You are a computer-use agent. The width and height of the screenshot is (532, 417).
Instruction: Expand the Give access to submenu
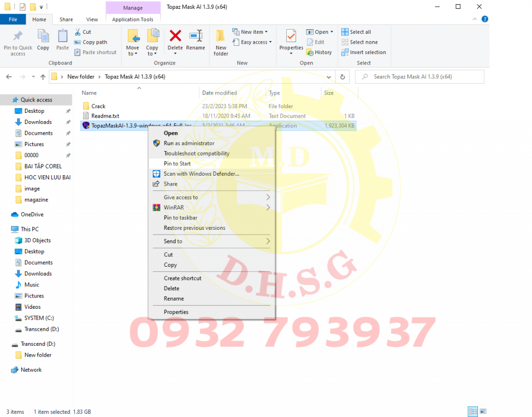(268, 197)
